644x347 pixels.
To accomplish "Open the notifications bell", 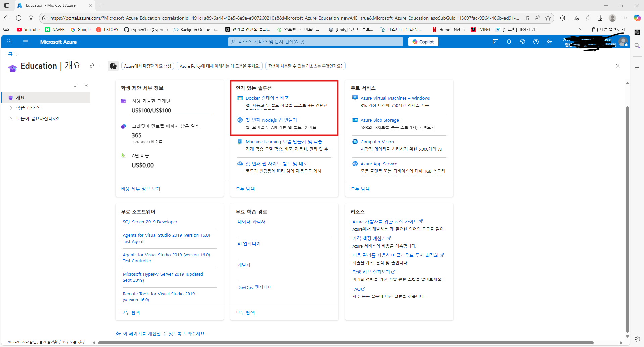I will [x=509, y=42].
